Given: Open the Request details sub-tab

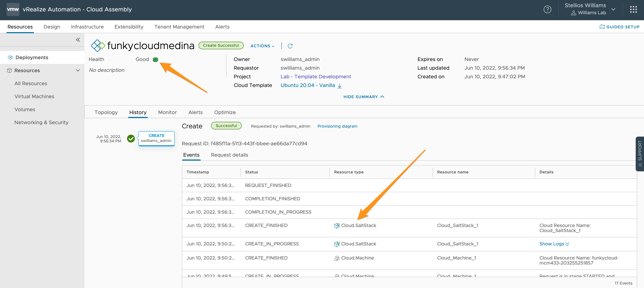Looking at the screenshot, I should click(229, 155).
